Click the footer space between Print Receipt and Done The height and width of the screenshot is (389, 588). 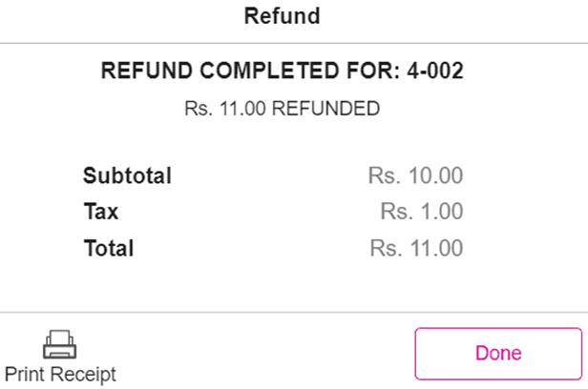pos(267,353)
